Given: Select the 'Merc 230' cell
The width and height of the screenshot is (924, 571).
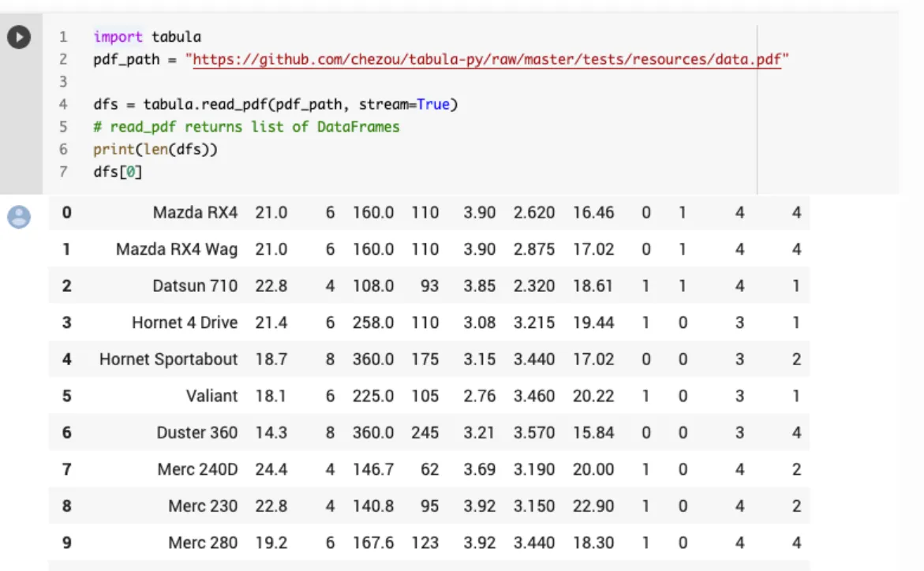Looking at the screenshot, I should [x=203, y=506].
